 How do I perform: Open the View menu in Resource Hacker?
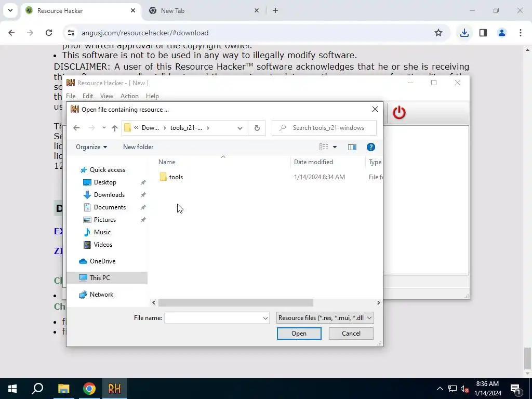tap(107, 96)
